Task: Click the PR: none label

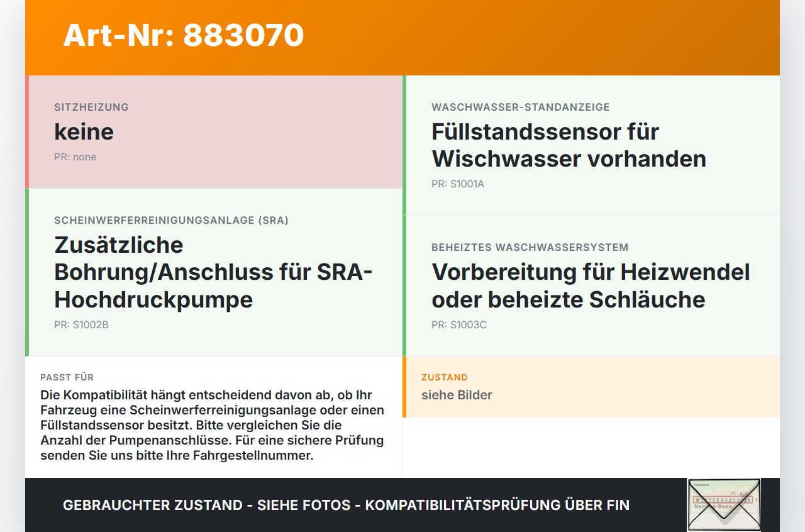Action: pyautogui.click(x=75, y=157)
